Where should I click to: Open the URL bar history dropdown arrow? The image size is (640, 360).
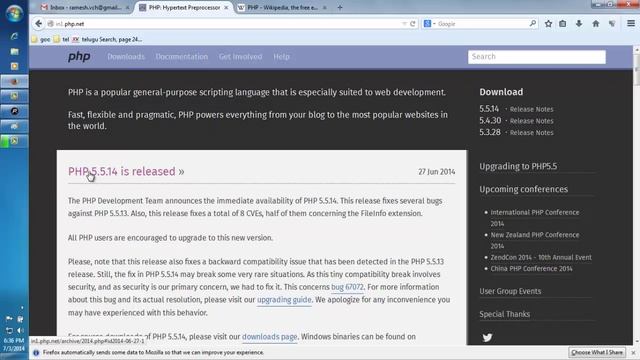(404, 24)
